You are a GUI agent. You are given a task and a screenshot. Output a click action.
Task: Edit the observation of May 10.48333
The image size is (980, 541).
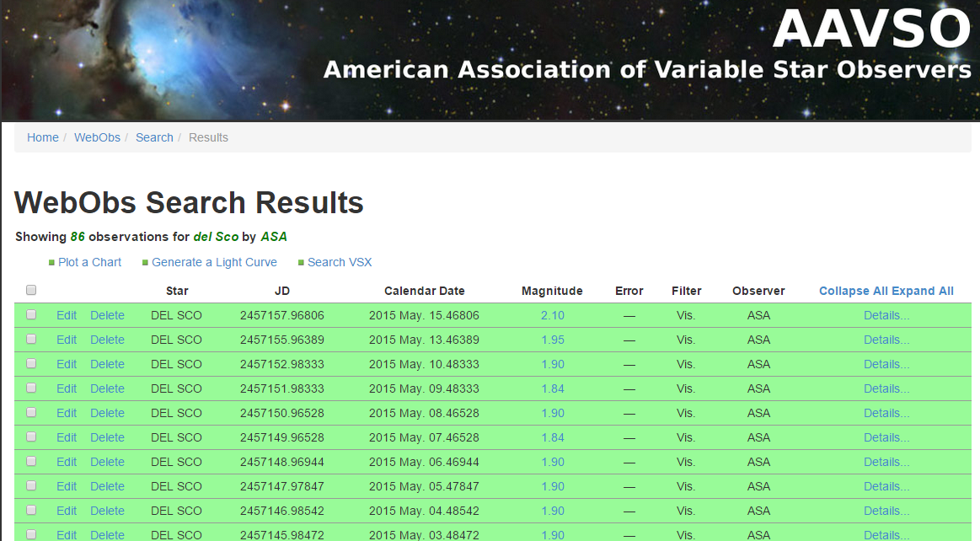[67, 364]
